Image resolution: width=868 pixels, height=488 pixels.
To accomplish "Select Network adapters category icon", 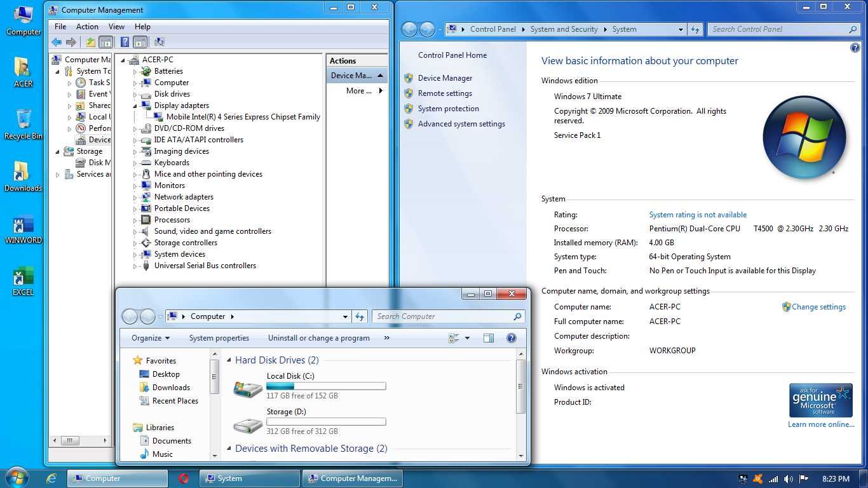I will [x=146, y=197].
